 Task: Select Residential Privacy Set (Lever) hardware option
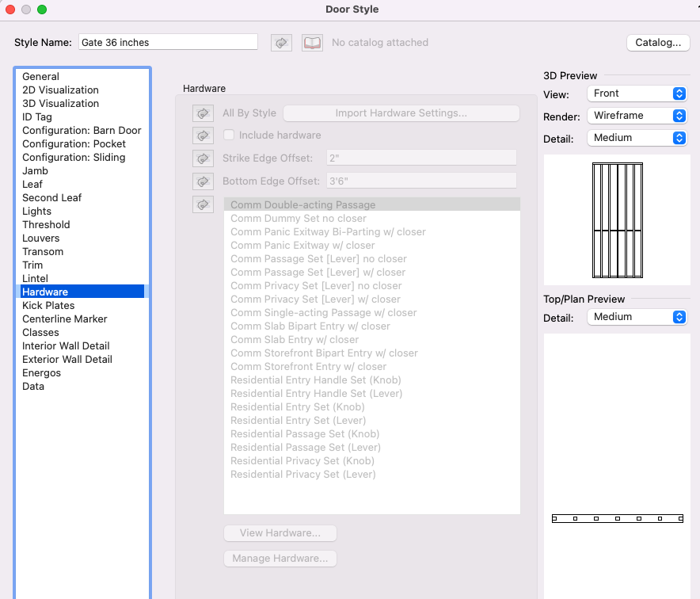point(303,474)
